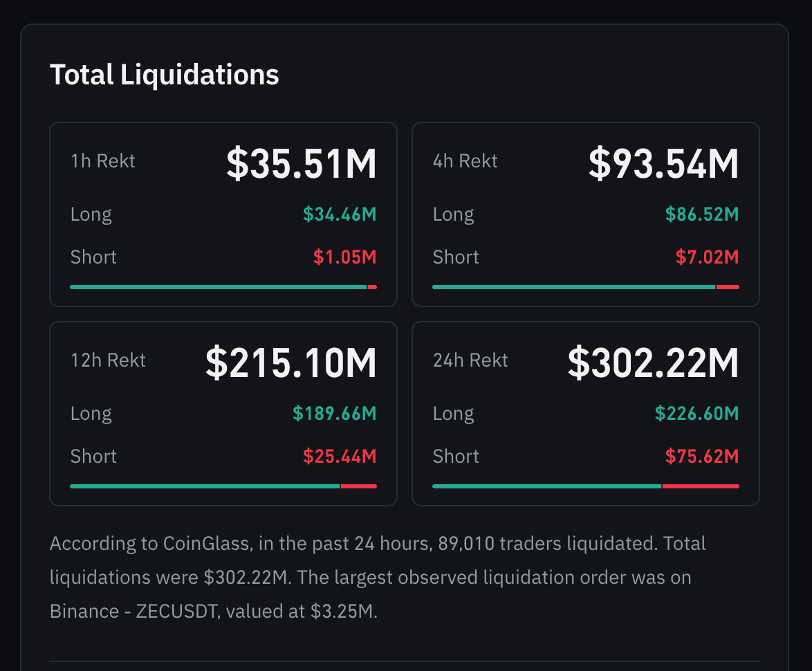Click the 12h Rekt long/short ratio bar

tap(223, 486)
